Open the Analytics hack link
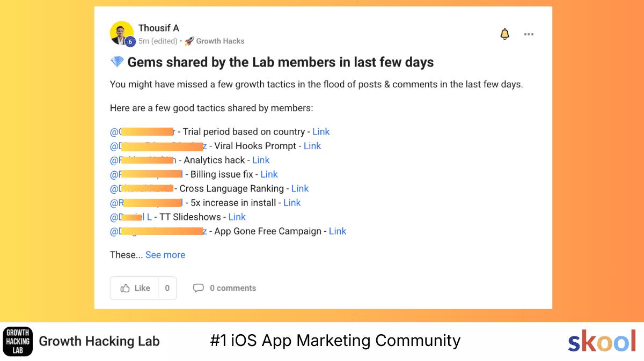 [261, 160]
